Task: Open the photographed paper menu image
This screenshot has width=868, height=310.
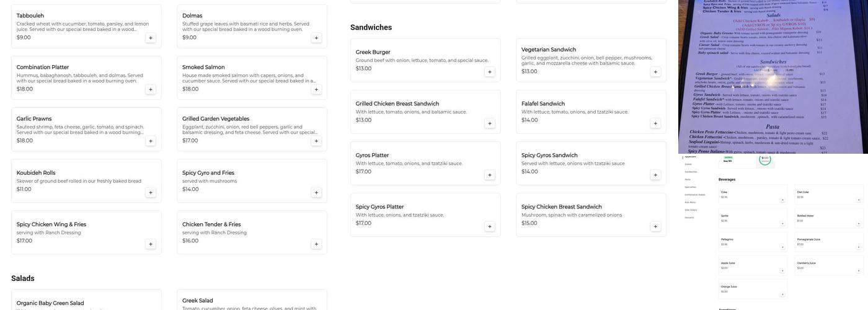Action: 773,77
